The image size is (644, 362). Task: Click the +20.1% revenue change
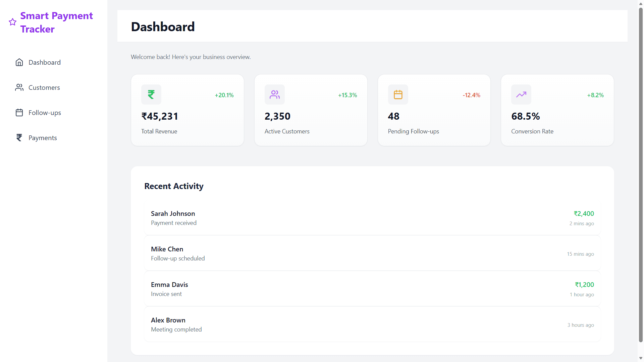(x=224, y=95)
